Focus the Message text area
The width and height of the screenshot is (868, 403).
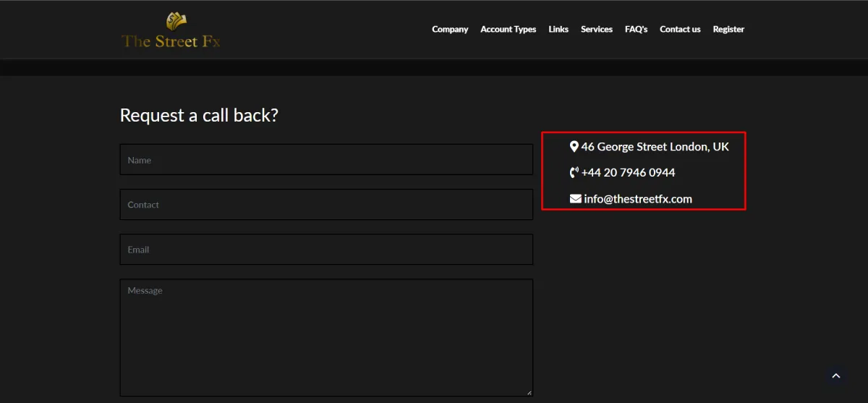[326, 337]
